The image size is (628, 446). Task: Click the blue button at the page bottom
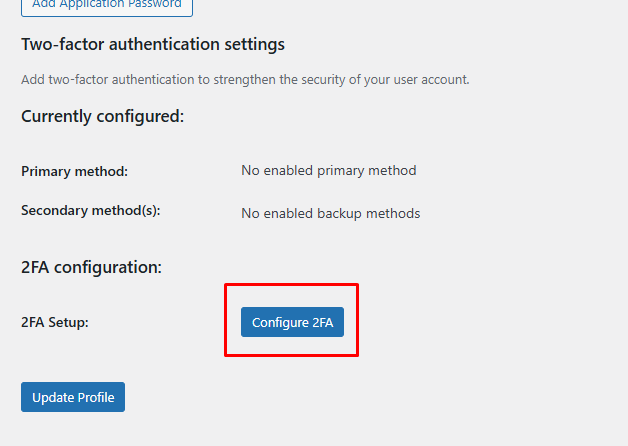point(73,397)
